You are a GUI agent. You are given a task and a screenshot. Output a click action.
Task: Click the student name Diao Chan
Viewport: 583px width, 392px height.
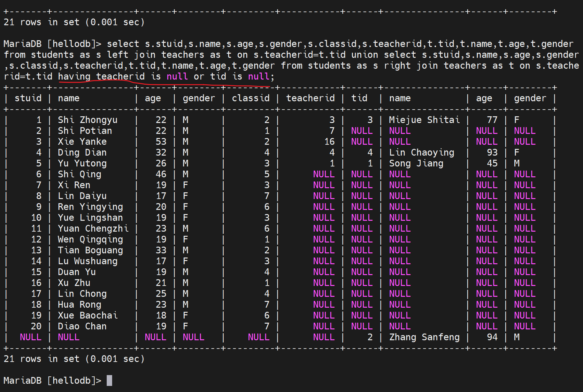(82, 326)
